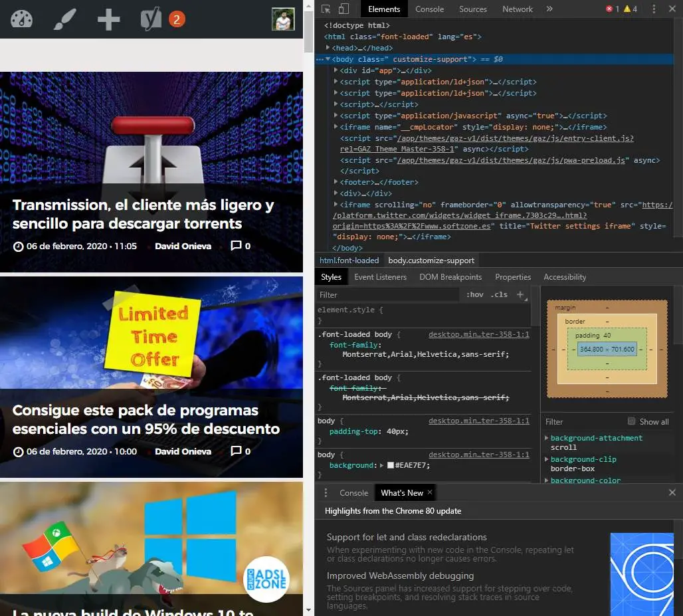Switch to the Sources tab

472,9
